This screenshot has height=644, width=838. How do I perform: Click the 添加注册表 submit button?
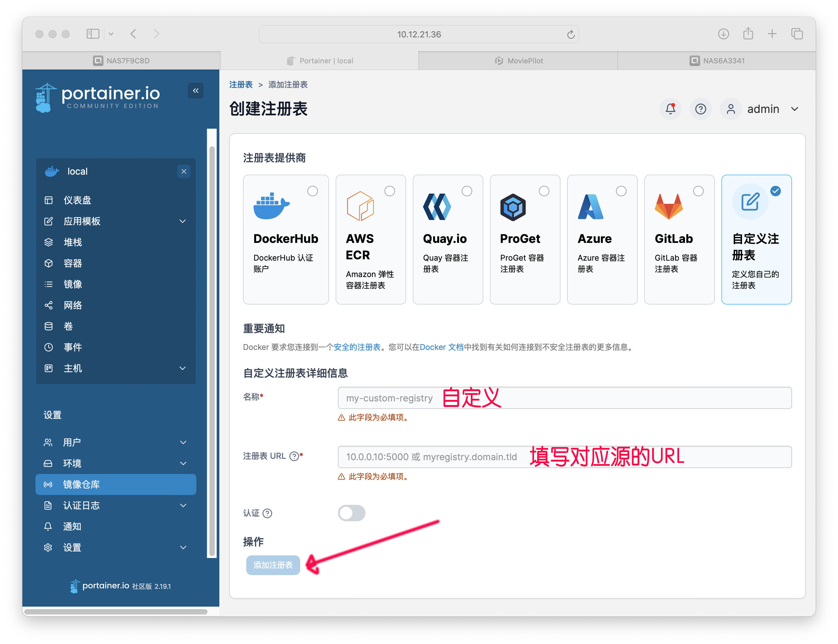coord(273,565)
